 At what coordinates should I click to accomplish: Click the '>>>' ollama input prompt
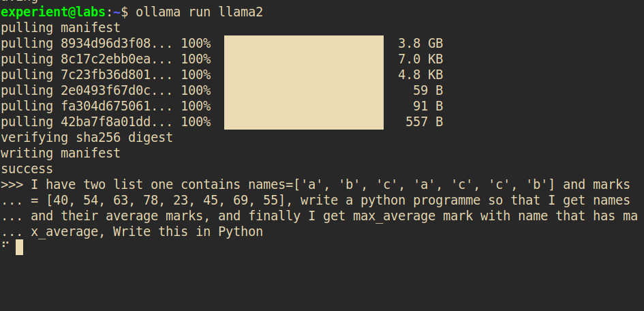pos(12,185)
